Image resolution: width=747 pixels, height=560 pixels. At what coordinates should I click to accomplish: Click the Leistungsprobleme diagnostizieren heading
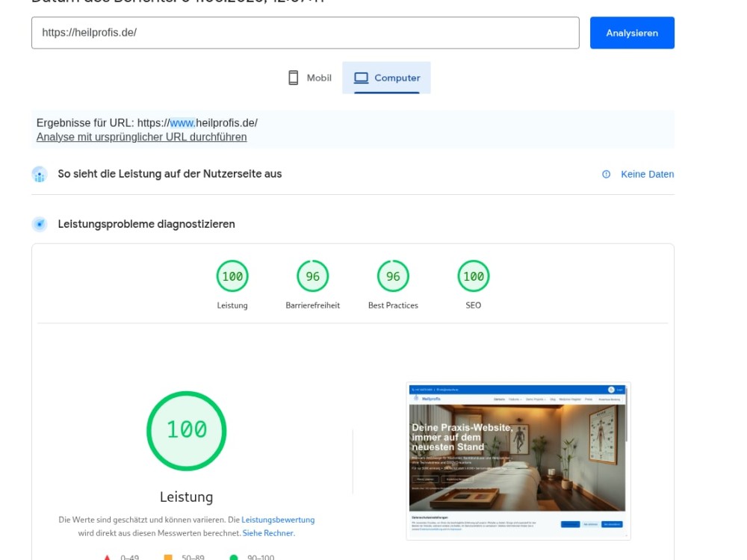click(x=146, y=224)
